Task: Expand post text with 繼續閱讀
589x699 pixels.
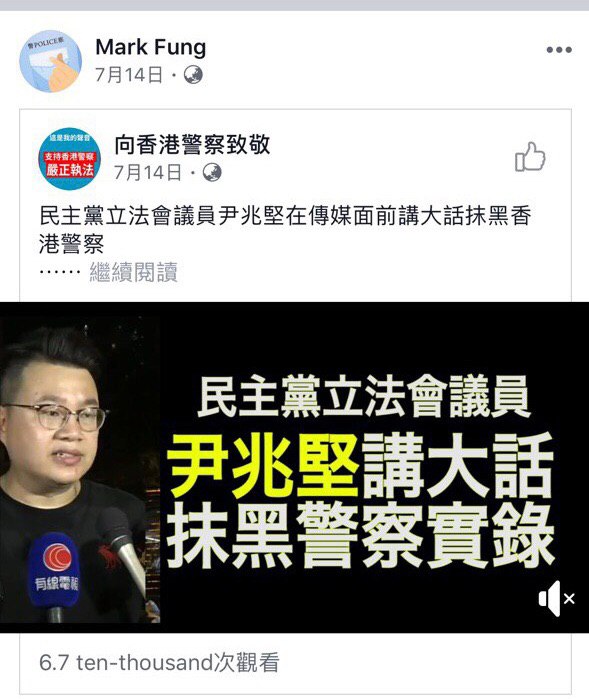Action: coord(133,272)
